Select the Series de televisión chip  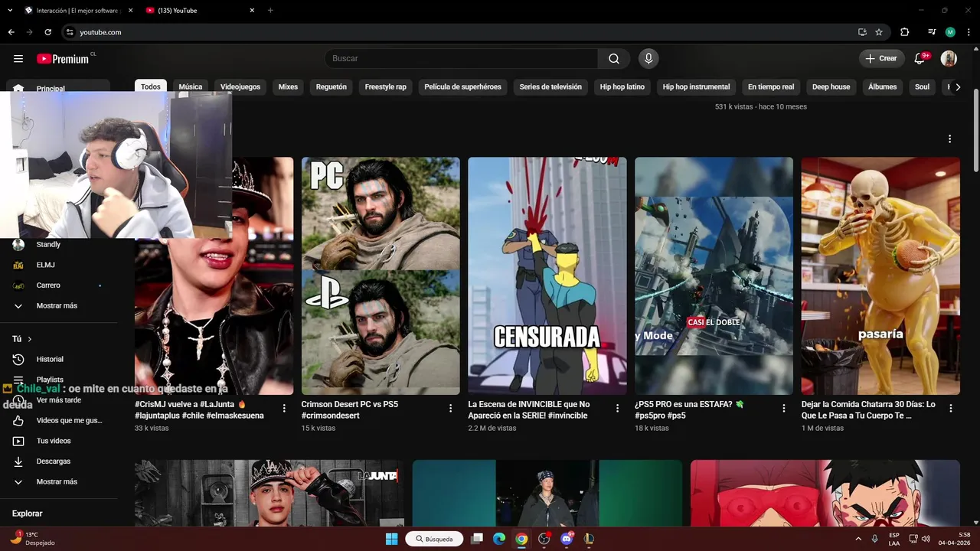click(550, 86)
